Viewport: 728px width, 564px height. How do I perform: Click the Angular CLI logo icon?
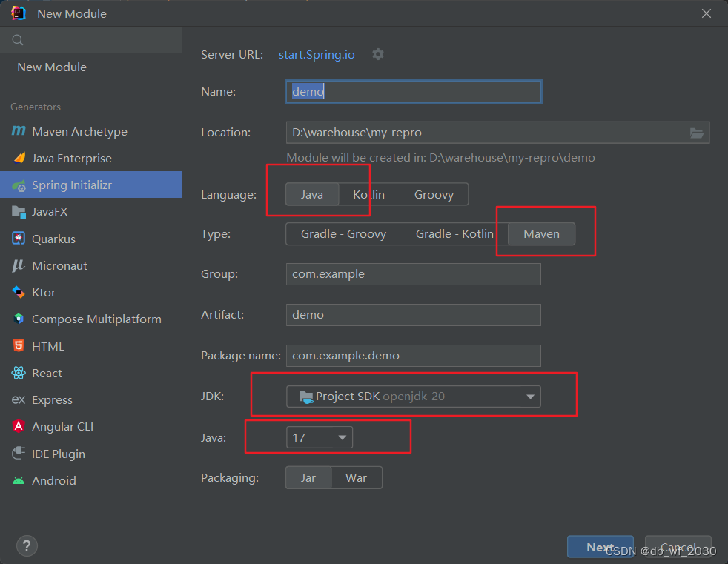point(19,426)
